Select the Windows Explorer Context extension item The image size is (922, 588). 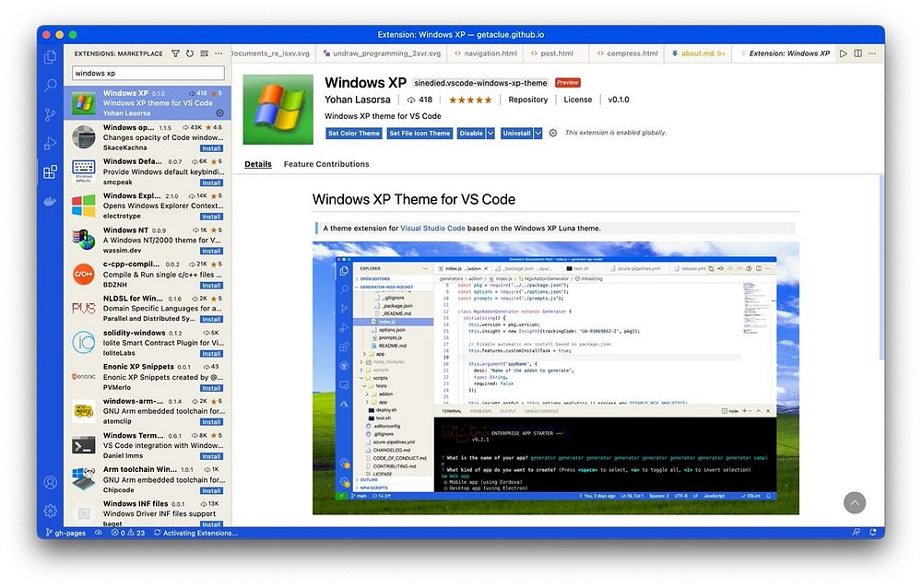pyautogui.click(x=147, y=206)
